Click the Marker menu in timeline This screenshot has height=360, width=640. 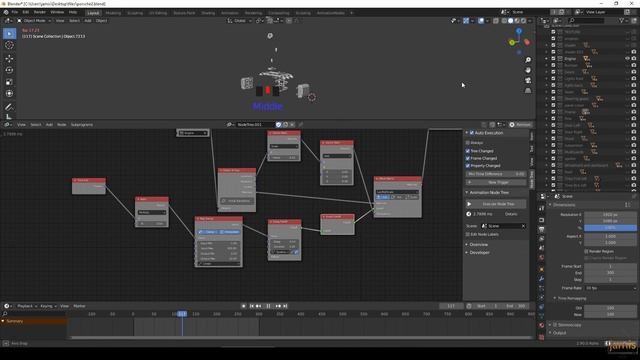[79, 306]
